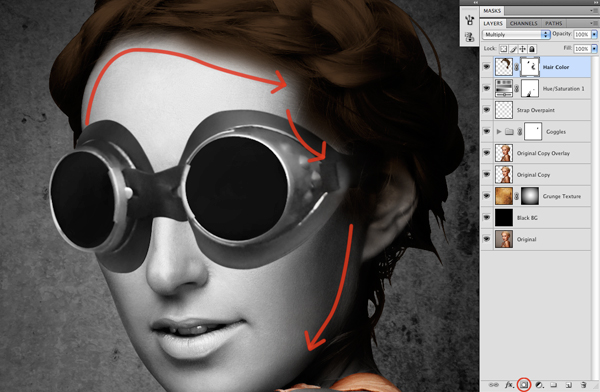Hide the Hair Color layer
The height and width of the screenshot is (392, 600).
tap(486, 67)
